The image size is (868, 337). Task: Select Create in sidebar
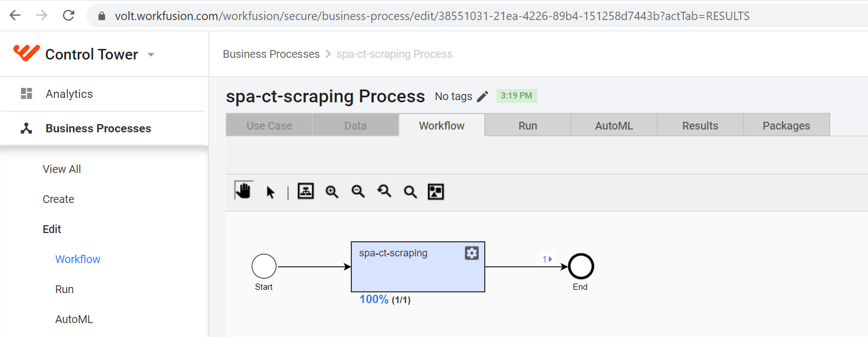tap(58, 199)
